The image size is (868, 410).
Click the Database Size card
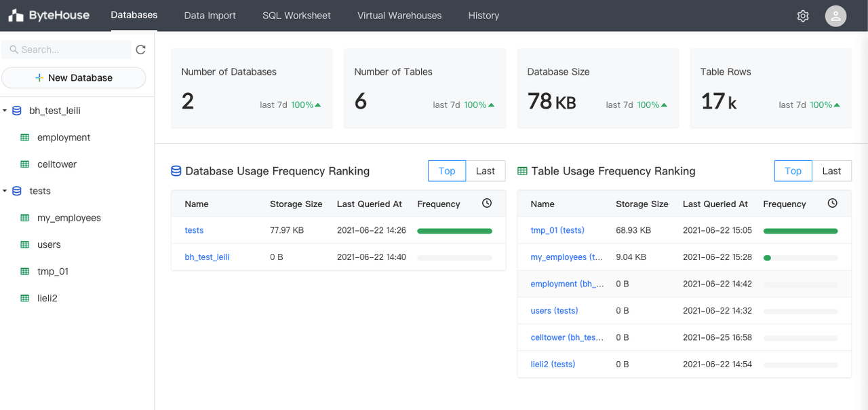click(597, 88)
